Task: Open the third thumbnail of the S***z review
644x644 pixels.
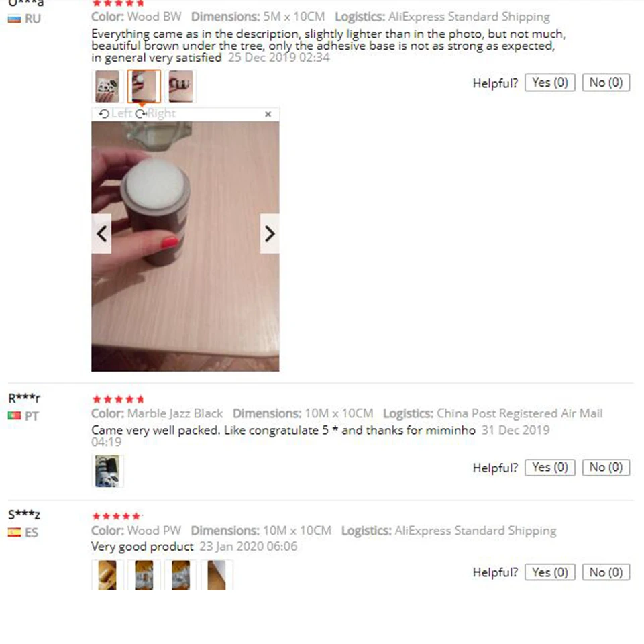Action: tap(180, 575)
